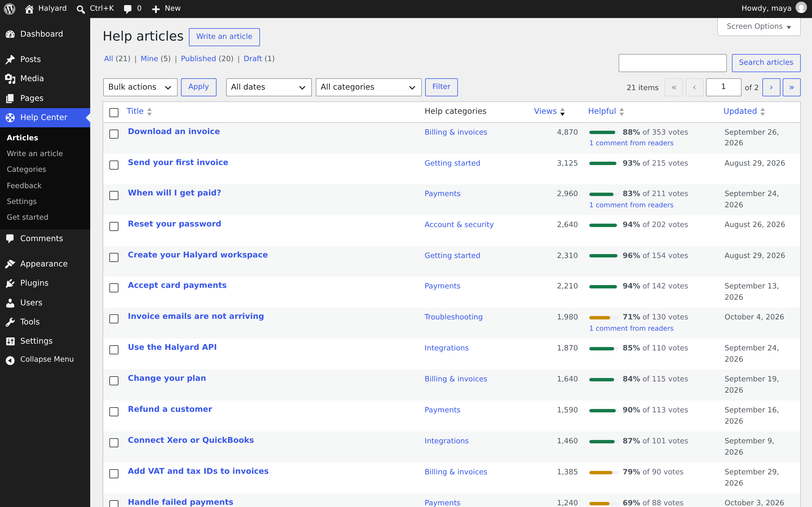Screen dimensions: 812x507
Task: Click the comments bubble icon in admin bar
Action: click(127, 9)
